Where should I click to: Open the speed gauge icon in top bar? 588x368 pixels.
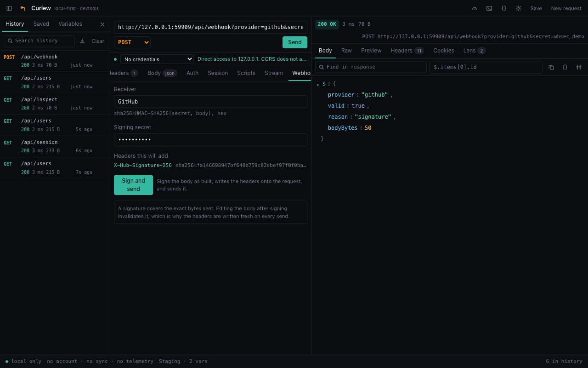pos(475,8)
